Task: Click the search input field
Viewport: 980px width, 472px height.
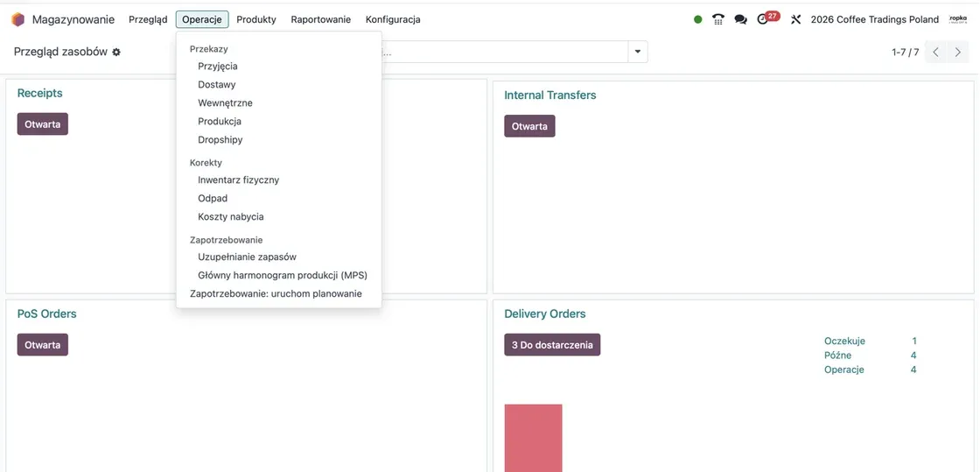Action: [x=507, y=52]
